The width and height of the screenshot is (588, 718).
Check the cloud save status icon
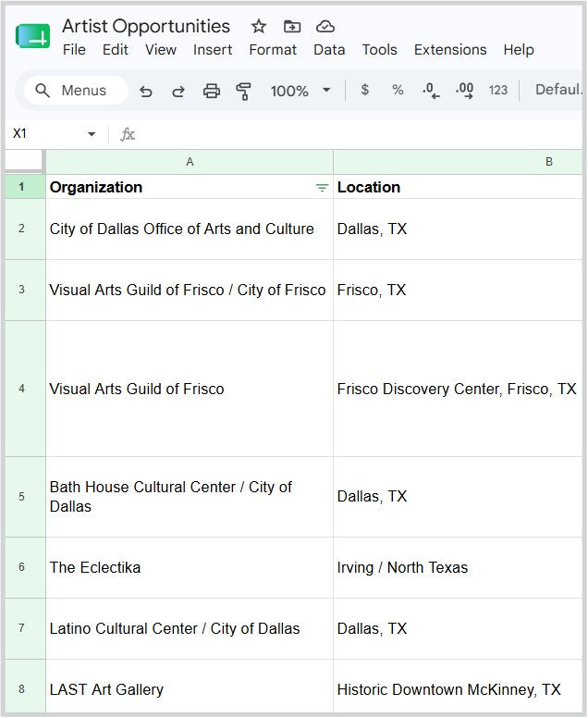click(325, 27)
